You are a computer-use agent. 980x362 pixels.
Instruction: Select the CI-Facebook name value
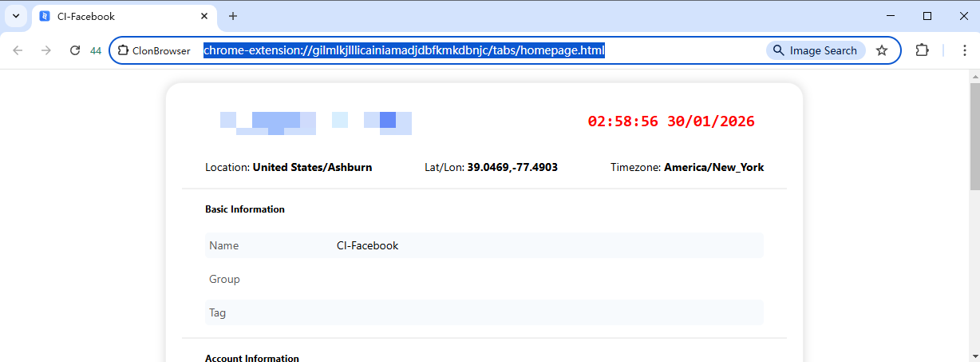point(367,245)
